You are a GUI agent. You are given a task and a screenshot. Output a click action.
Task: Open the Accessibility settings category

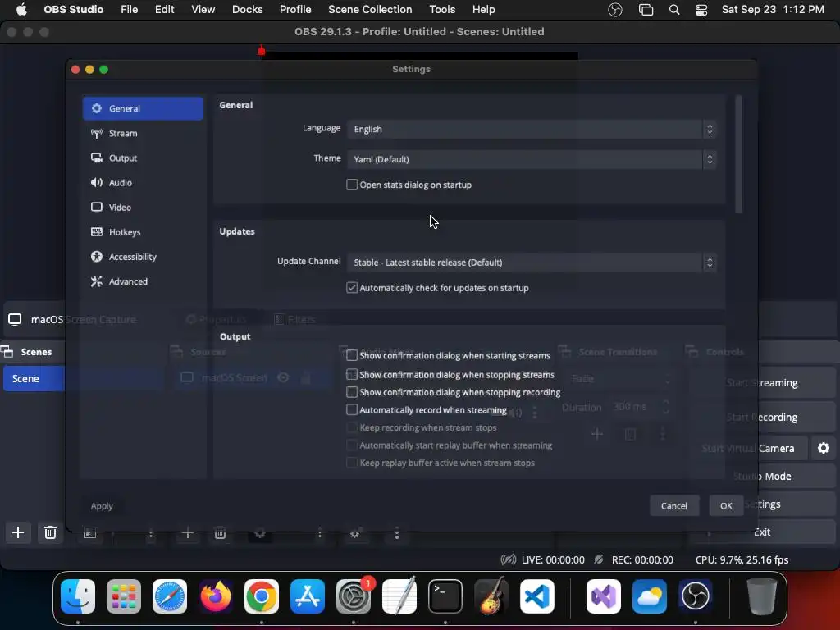click(x=143, y=257)
